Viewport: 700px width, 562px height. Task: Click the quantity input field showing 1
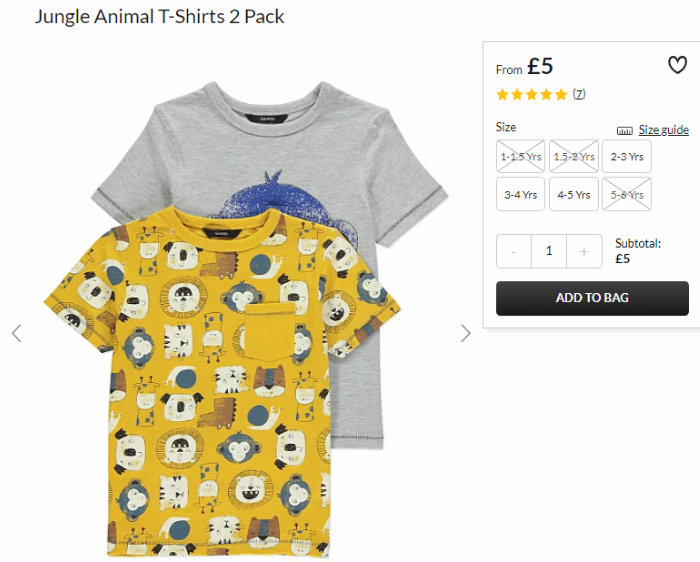pos(549,251)
